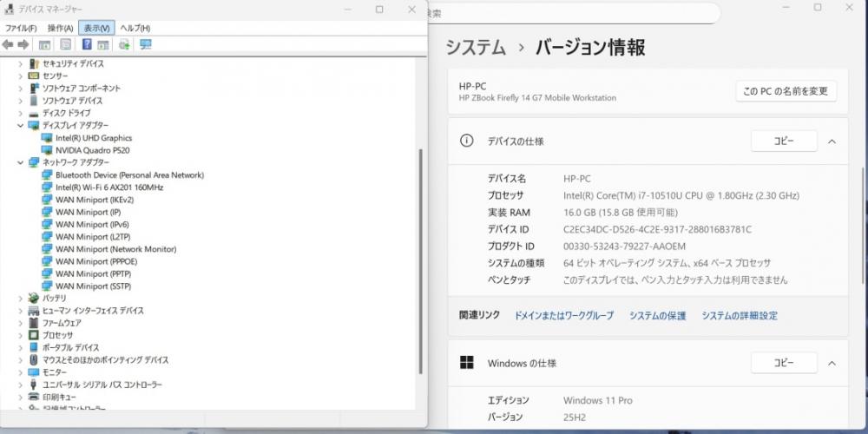Open the 表示(V) menu
The width and height of the screenshot is (868, 434).
[97, 29]
